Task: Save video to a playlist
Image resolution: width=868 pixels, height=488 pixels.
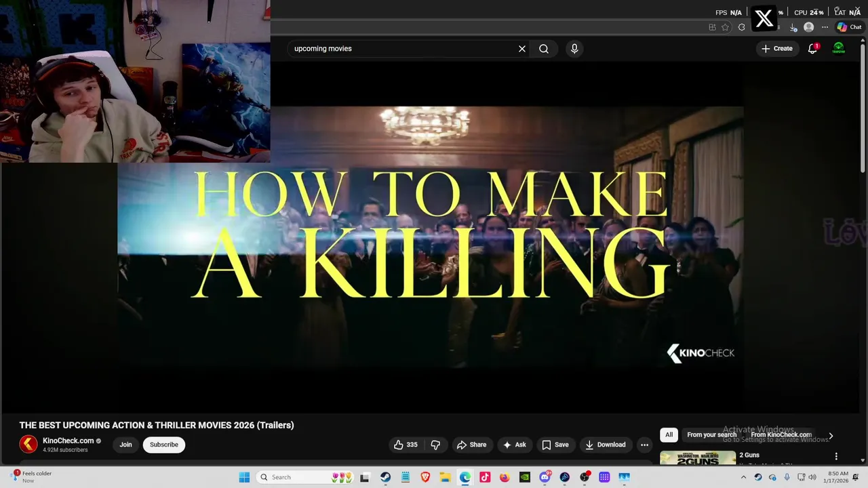Action: click(555, 445)
